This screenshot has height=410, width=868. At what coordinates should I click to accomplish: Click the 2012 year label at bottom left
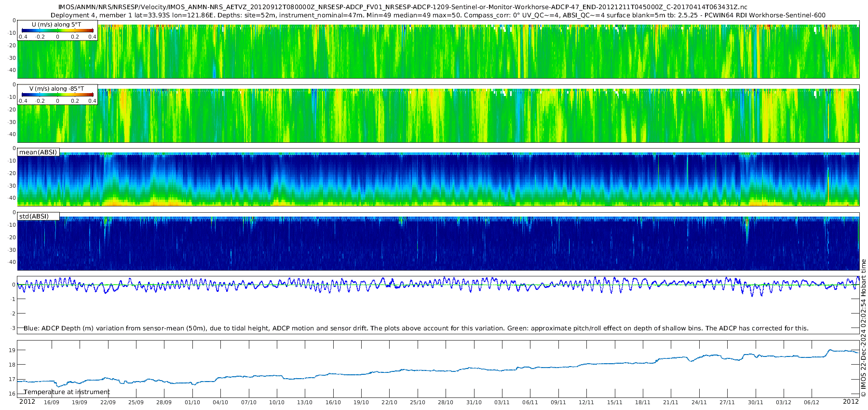[x=27, y=401]
